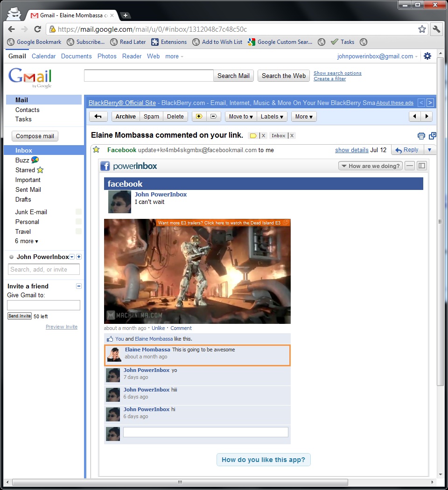Open Gmail settings gear icon

(427, 56)
